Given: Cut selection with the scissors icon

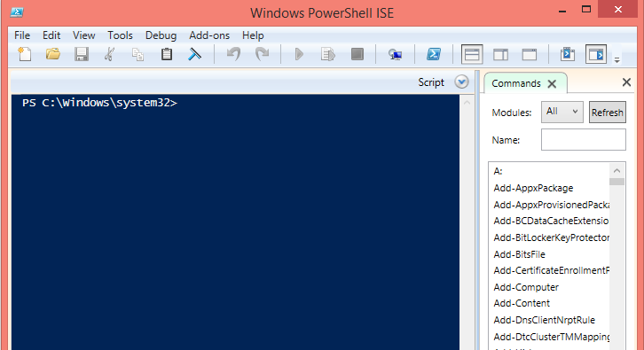Looking at the screenshot, I should pyautogui.click(x=109, y=54).
